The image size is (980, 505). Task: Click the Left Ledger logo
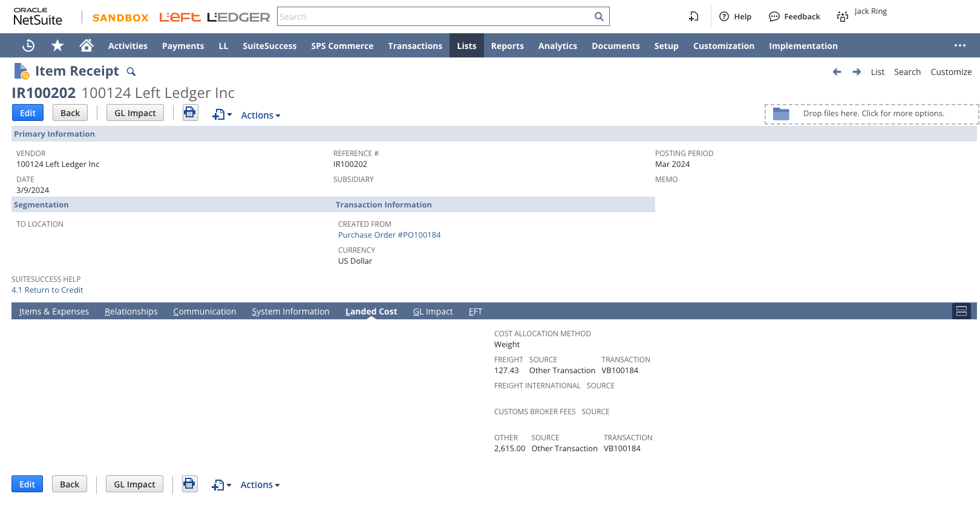click(x=215, y=17)
